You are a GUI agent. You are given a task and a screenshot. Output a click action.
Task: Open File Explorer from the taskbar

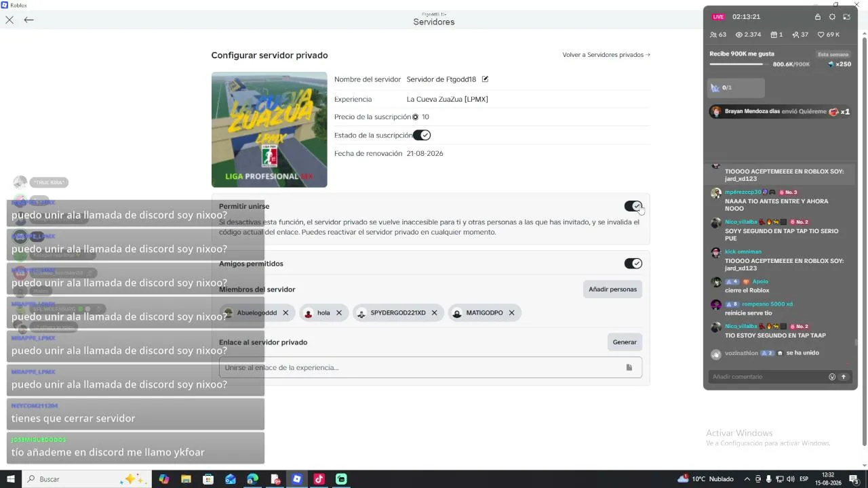[x=186, y=479]
